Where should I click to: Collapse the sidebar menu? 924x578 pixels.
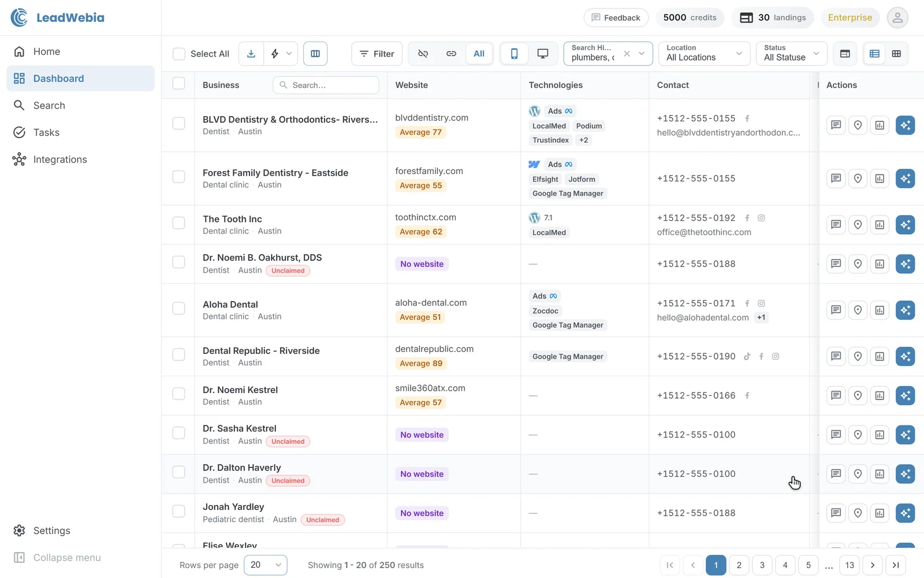80,558
